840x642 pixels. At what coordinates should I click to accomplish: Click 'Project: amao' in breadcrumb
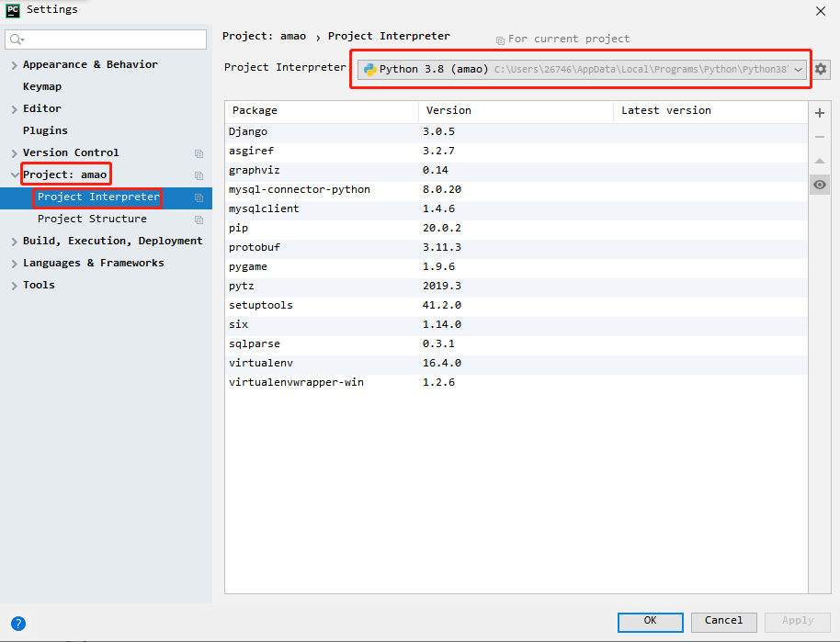[264, 36]
